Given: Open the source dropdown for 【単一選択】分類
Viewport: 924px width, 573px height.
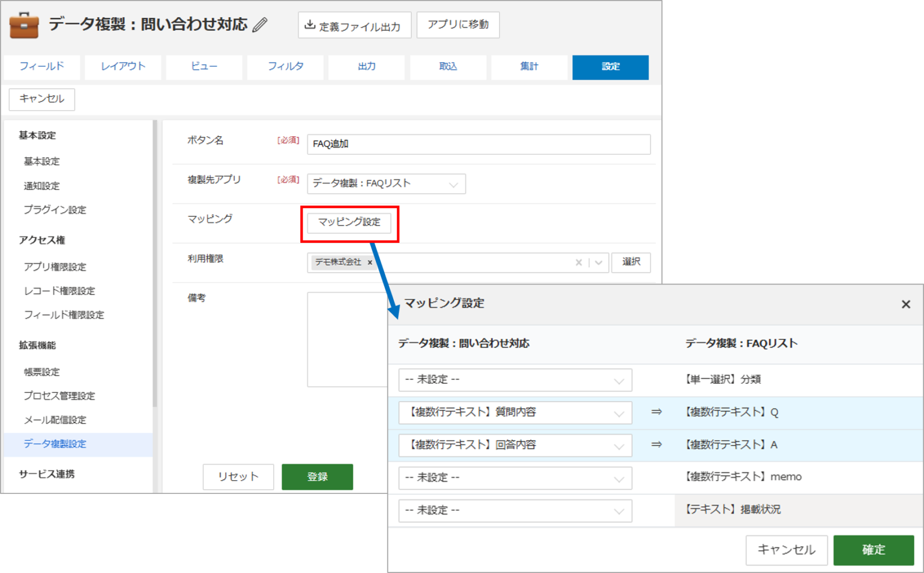Looking at the screenshot, I should pos(515,380).
